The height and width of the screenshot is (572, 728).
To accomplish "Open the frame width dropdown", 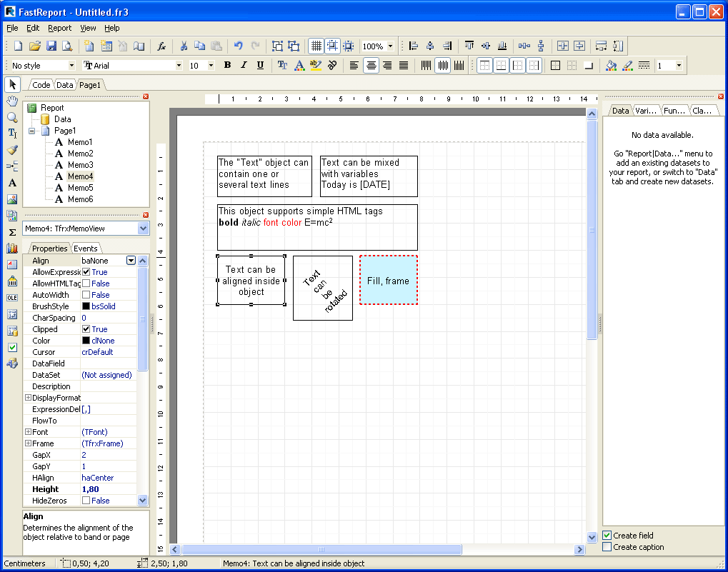I will pos(679,66).
